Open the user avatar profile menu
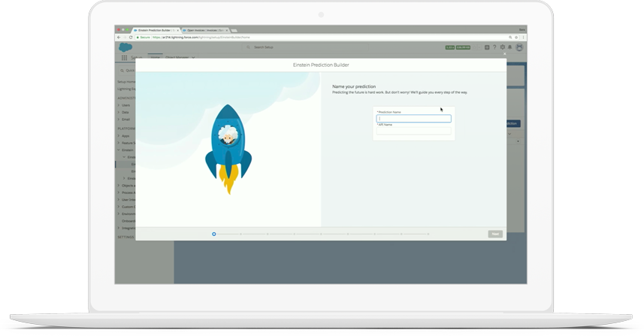 [519, 47]
